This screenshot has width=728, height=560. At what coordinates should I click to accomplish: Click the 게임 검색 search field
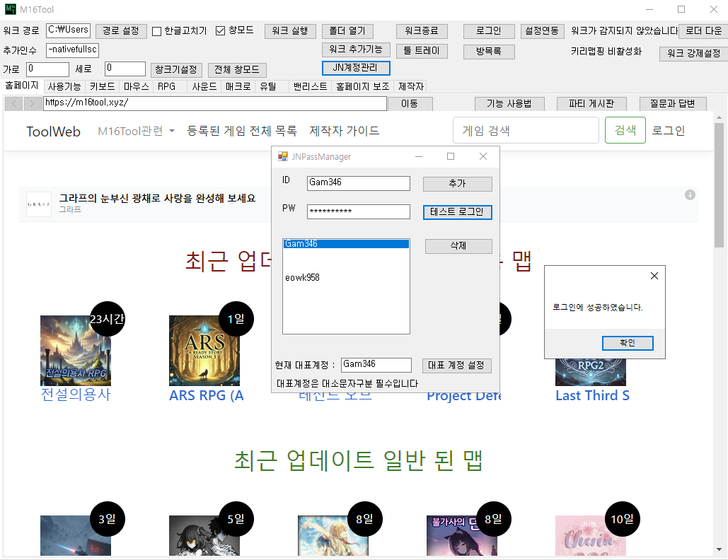click(x=526, y=131)
